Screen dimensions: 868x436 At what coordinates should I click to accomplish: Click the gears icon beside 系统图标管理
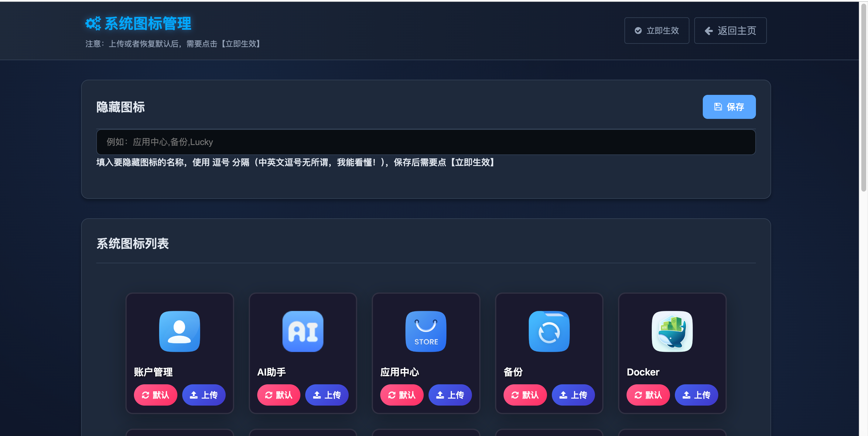[x=93, y=23]
